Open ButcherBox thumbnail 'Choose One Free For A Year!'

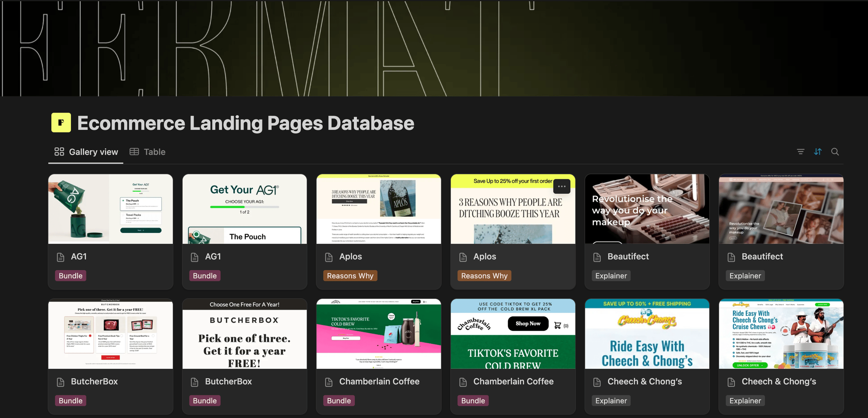tap(245, 334)
